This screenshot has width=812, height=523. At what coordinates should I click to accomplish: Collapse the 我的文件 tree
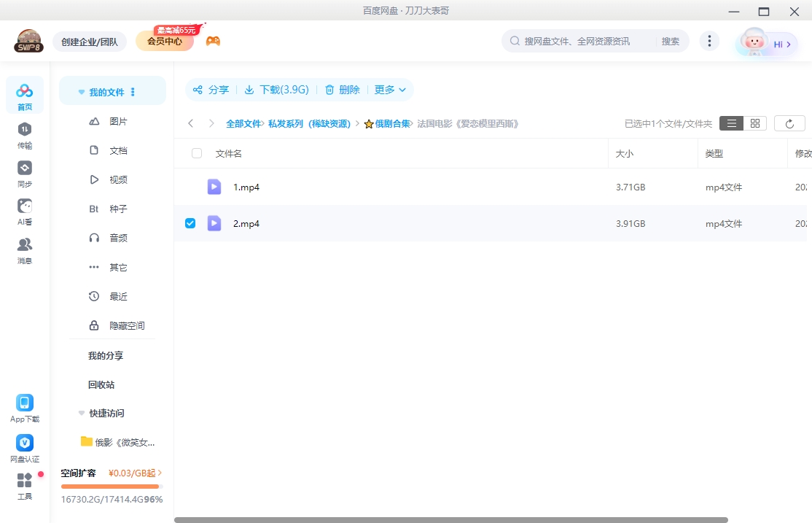tap(81, 90)
